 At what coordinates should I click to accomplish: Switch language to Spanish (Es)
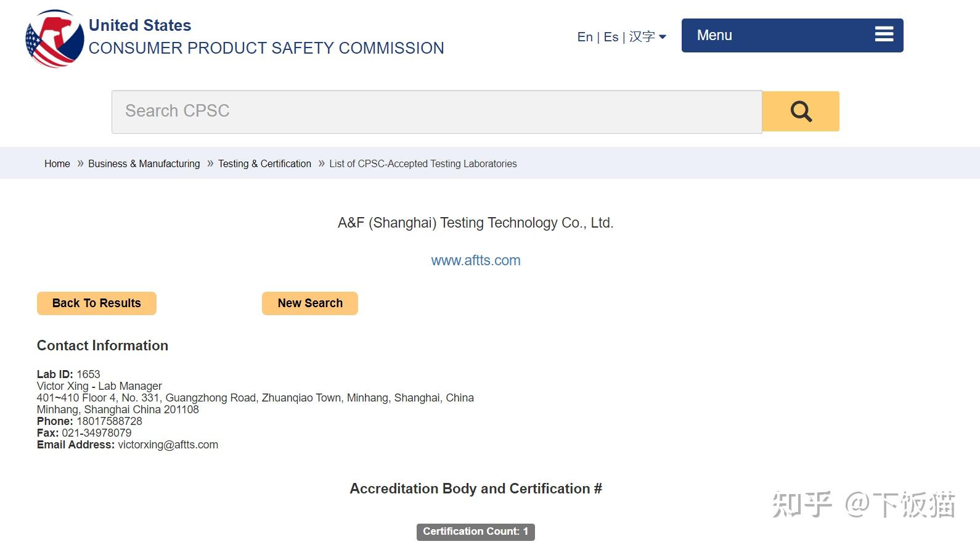611,37
